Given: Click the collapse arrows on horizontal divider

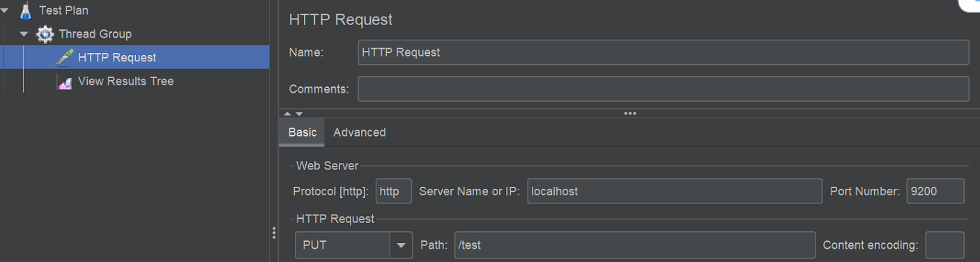Looking at the screenshot, I should 293,113.
